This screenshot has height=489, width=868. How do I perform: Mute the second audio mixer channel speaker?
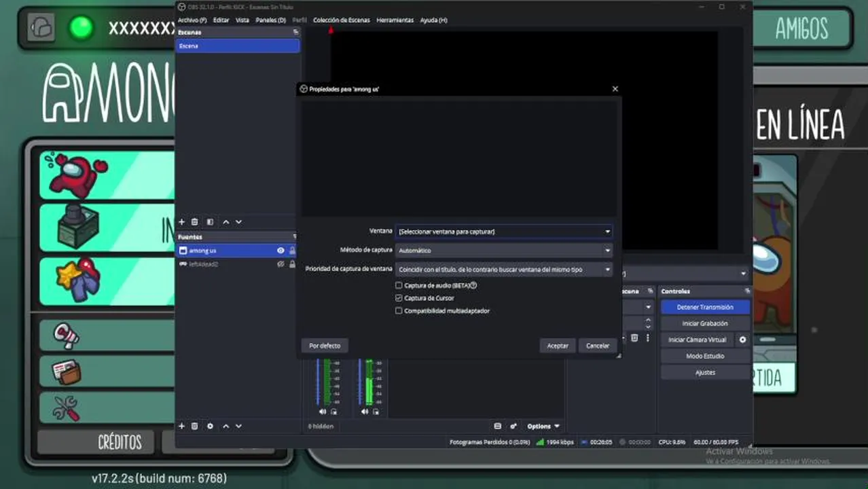pos(365,412)
